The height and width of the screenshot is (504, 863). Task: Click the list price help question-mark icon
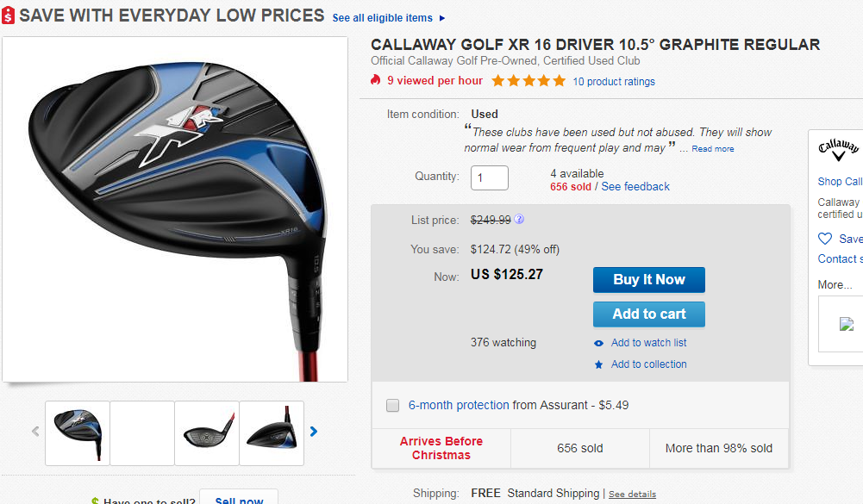coord(519,220)
